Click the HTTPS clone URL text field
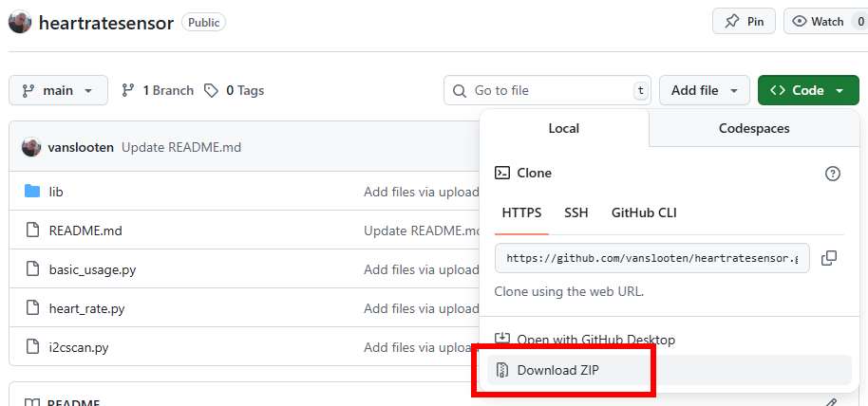The width and height of the screenshot is (868, 406). click(x=652, y=258)
